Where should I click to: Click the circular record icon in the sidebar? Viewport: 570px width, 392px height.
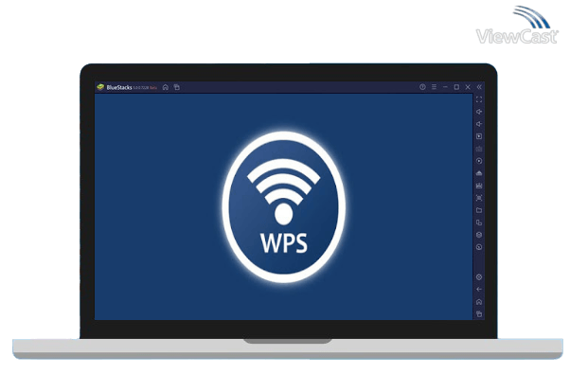point(479,161)
